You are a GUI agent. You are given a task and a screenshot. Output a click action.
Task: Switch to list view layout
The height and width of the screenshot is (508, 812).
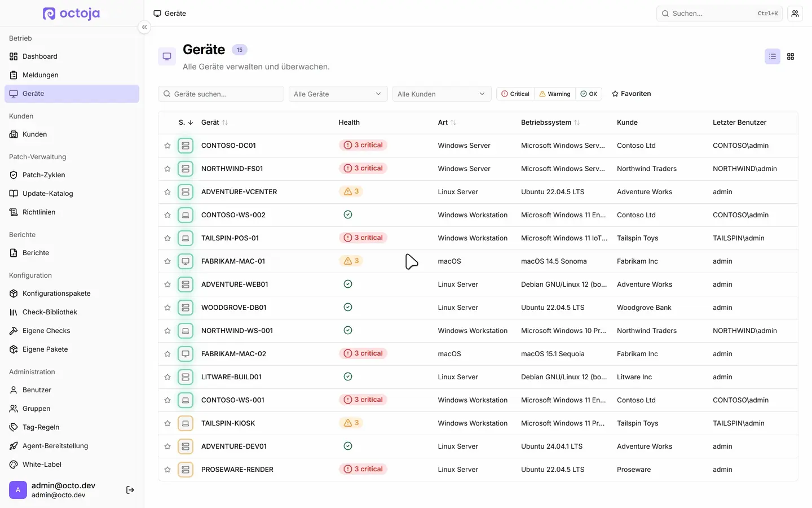[773, 56]
